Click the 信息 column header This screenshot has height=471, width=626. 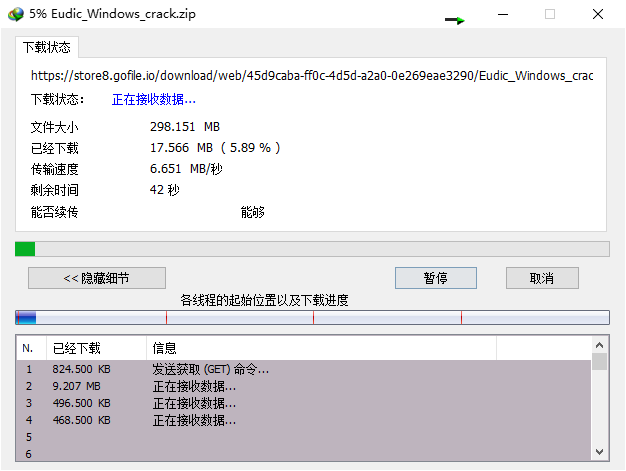pyautogui.click(x=321, y=348)
